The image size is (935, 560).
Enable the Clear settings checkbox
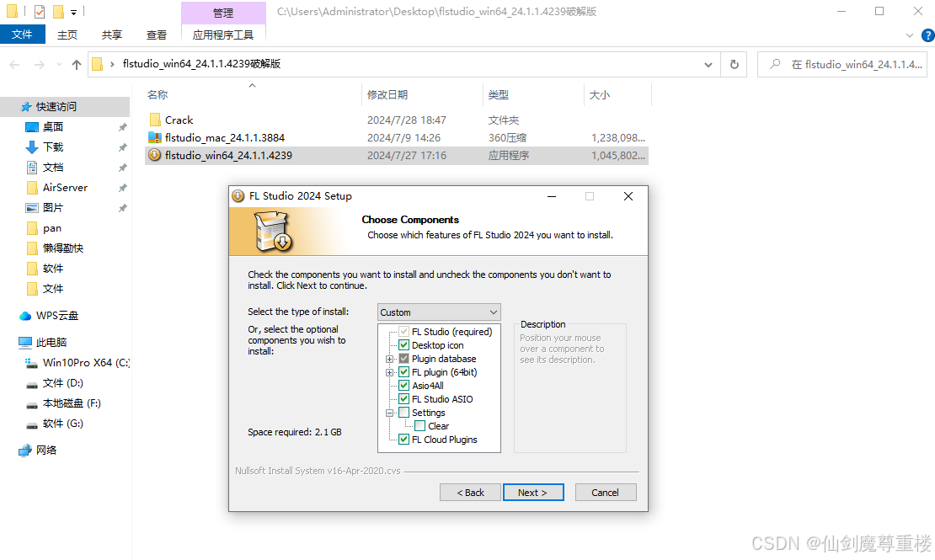tap(419, 426)
